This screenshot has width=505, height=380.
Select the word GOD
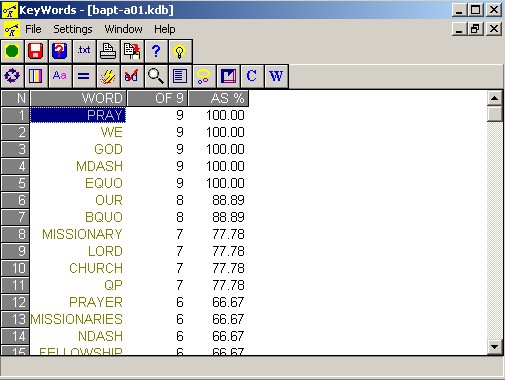click(108, 149)
